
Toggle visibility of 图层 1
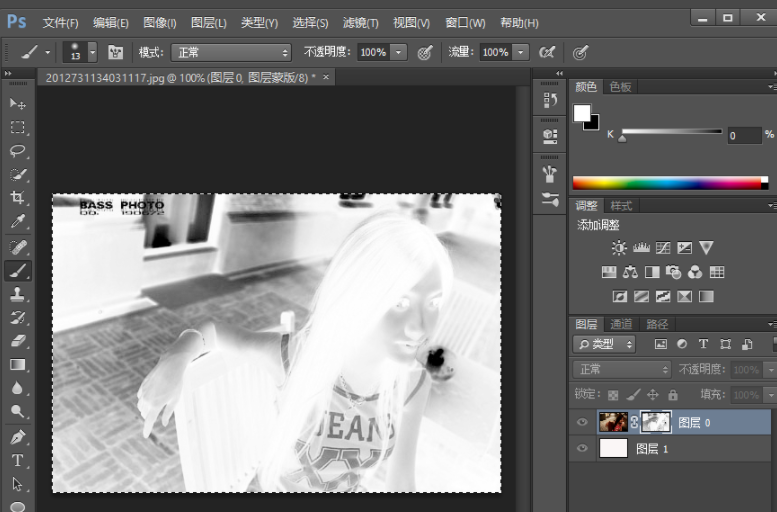point(582,449)
